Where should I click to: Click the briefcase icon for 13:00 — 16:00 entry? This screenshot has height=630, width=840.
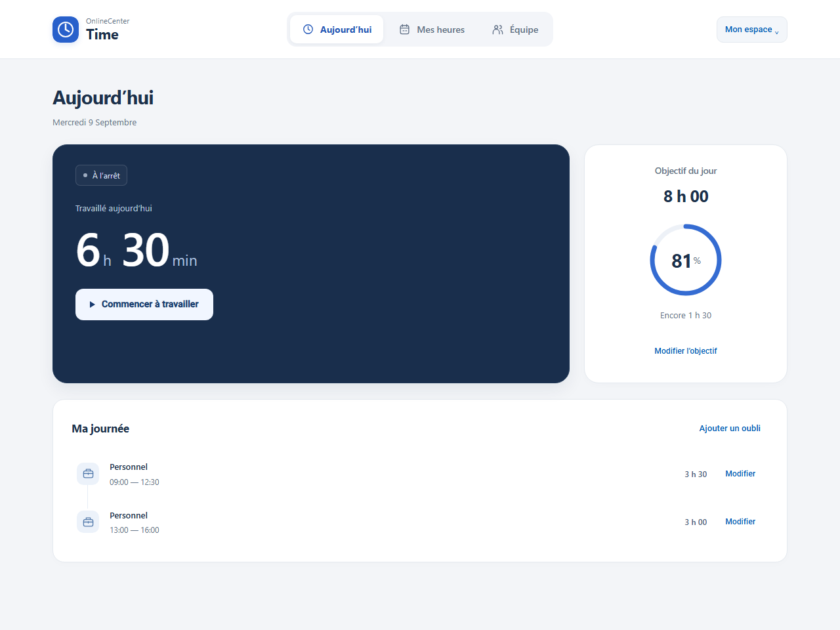pyautogui.click(x=88, y=522)
